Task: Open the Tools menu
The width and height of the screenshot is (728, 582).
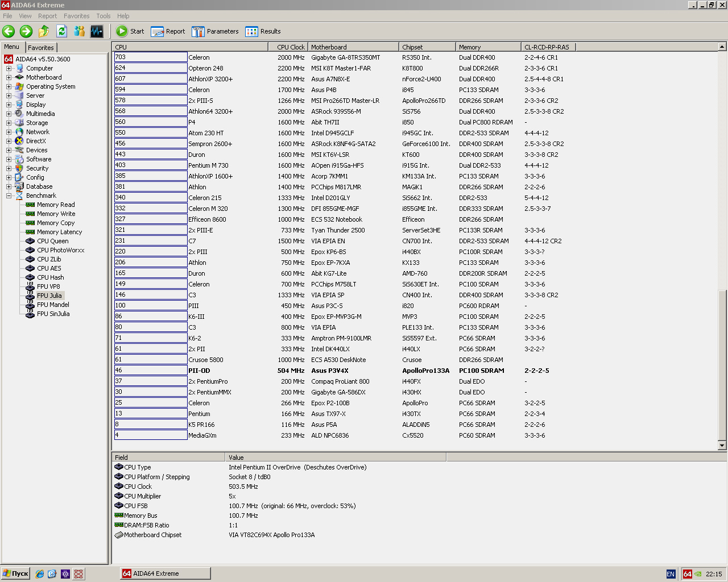Action: (104, 16)
